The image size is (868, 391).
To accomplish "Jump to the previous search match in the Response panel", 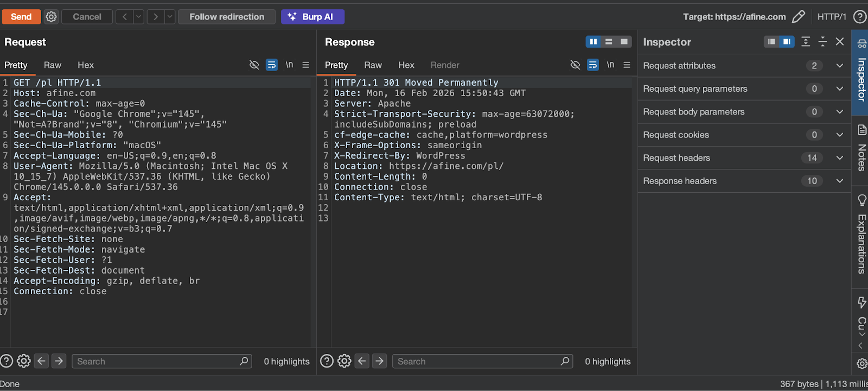I will click(362, 361).
